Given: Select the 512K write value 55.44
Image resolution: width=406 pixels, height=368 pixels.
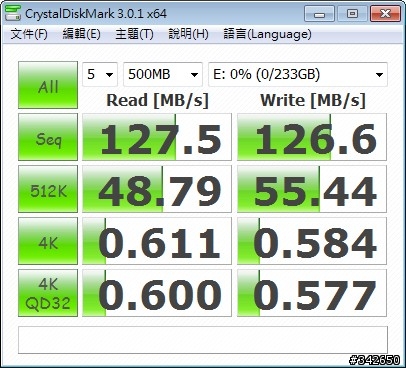Looking at the screenshot, I should pos(312,189).
